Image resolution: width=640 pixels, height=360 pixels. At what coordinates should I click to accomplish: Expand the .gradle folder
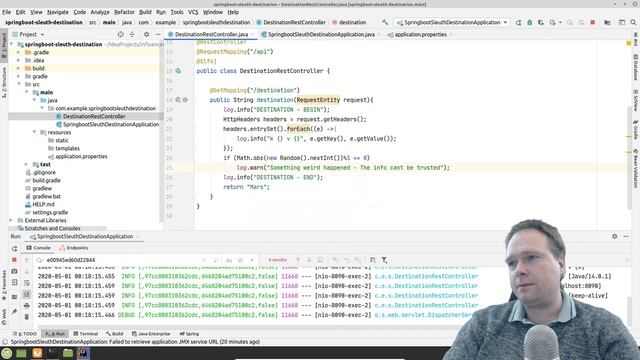18,52
